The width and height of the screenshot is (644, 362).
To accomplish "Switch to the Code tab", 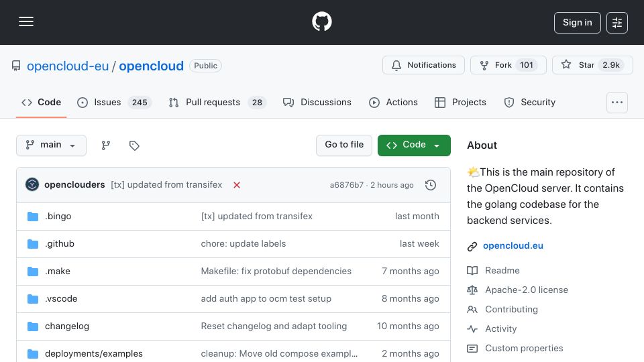I will [41, 102].
